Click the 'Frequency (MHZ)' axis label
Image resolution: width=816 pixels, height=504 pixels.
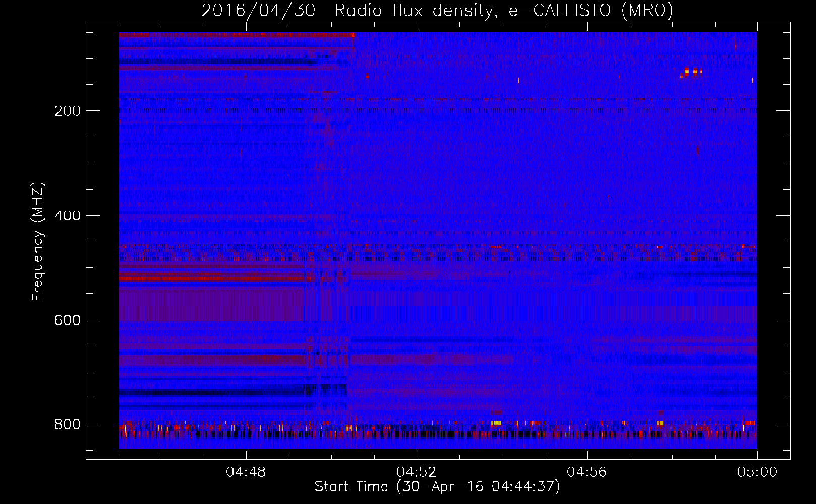pyautogui.click(x=38, y=242)
